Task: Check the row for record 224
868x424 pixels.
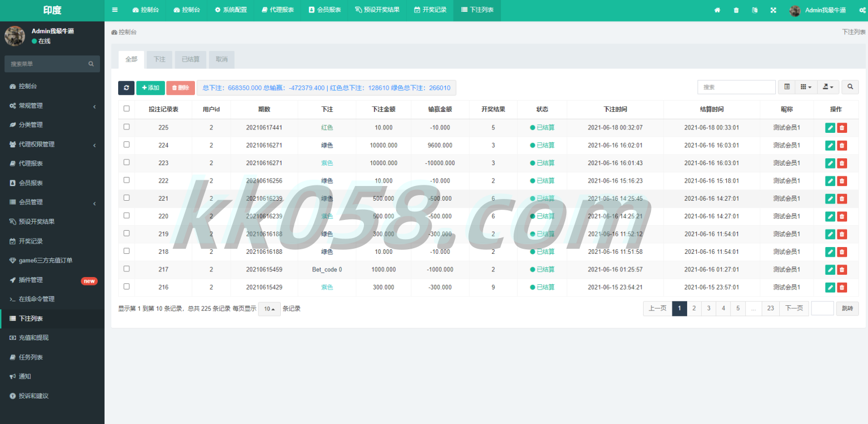Action: tap(127, 144)
